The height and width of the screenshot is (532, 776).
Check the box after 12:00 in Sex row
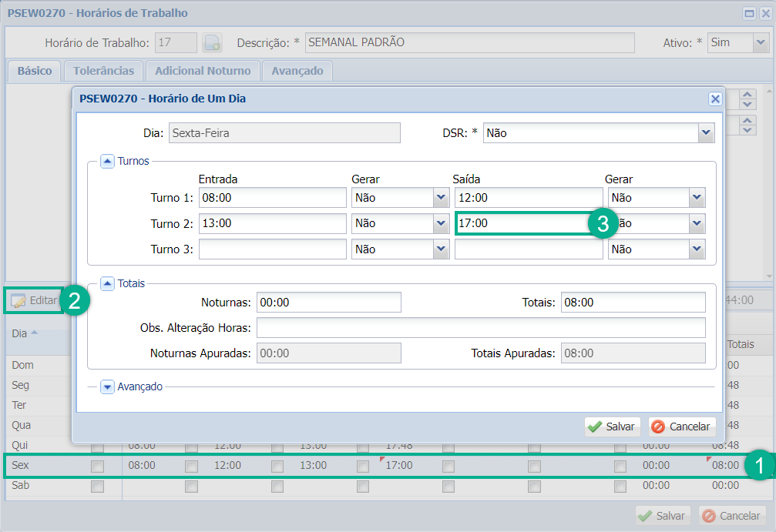[x=277, y=466]
